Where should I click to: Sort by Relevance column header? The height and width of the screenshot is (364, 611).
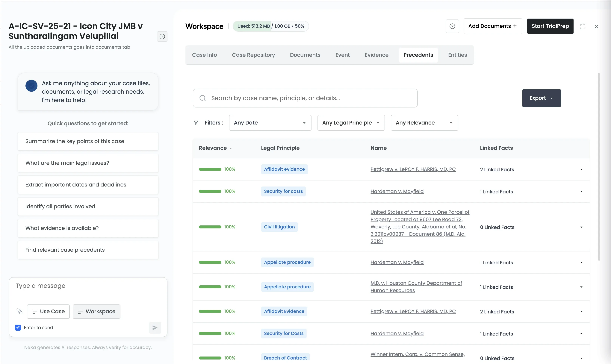(x=215, y=148)
